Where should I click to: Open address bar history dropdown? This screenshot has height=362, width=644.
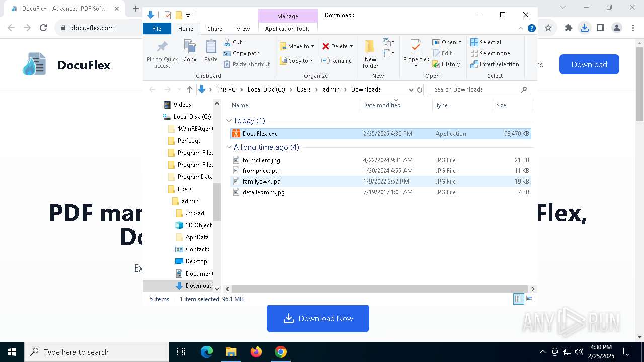[411, 89]
